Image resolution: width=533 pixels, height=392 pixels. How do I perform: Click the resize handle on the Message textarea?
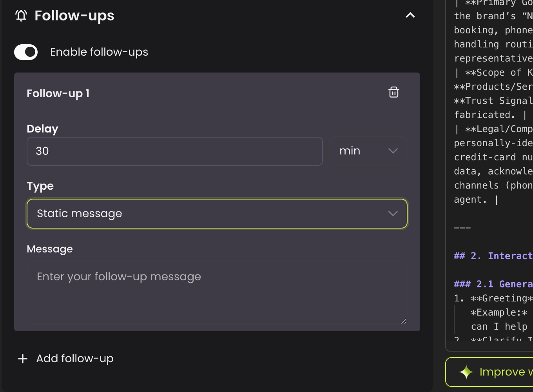pyautogui.click(x=404, y=321)
